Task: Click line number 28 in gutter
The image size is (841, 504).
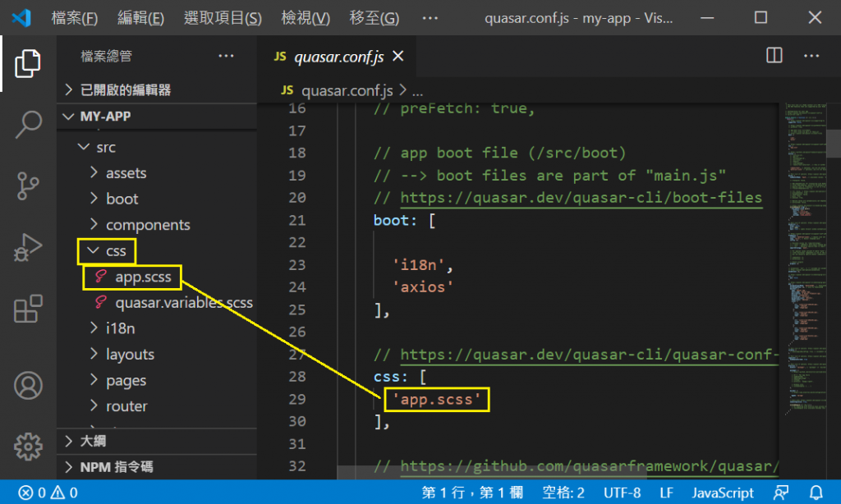Action: pyautogui.click(x=297, y=377)
